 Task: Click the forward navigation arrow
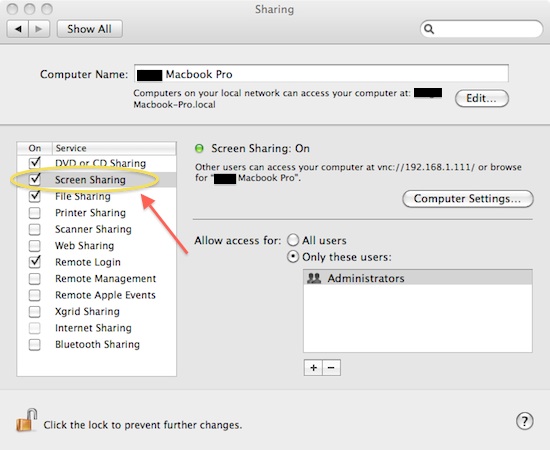pyautogui.click(x=39, y=29)
